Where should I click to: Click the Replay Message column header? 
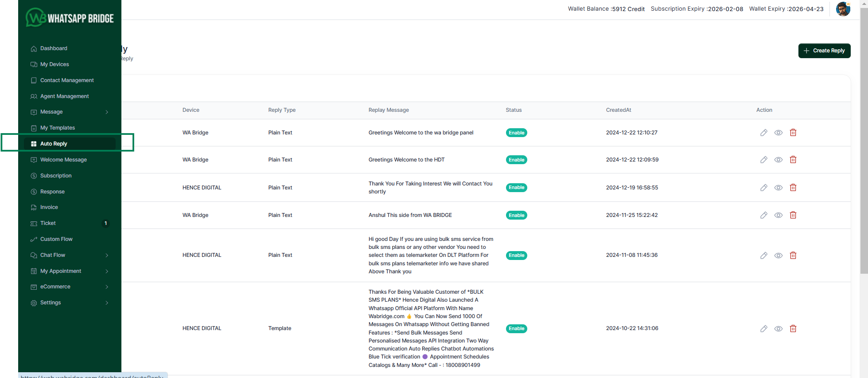point(389,110)
